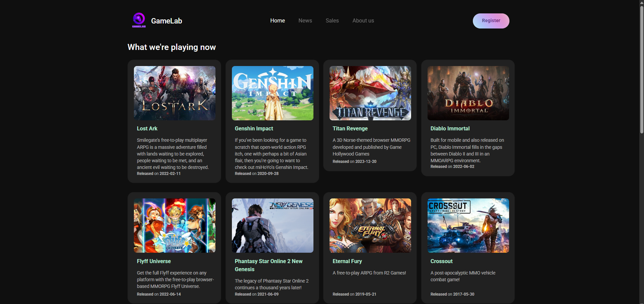
Task: Open the Home navigation tab
Action: tap(277, 21)
